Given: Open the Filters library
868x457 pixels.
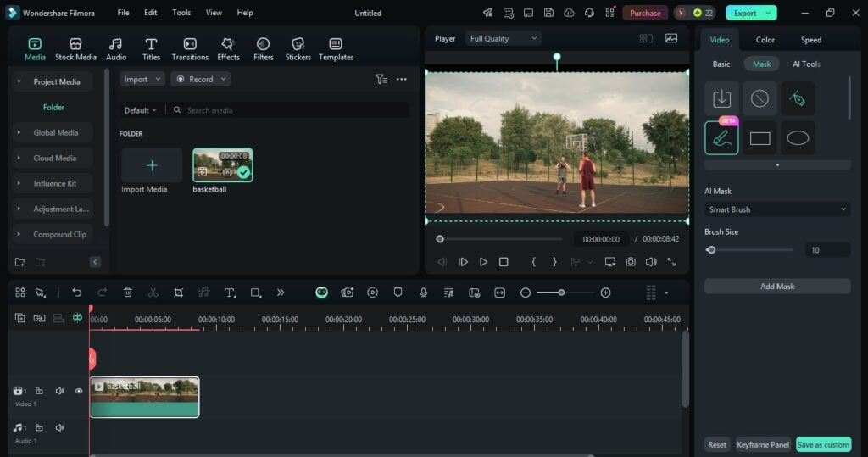Looking at the screenshot, I should 264,48.
